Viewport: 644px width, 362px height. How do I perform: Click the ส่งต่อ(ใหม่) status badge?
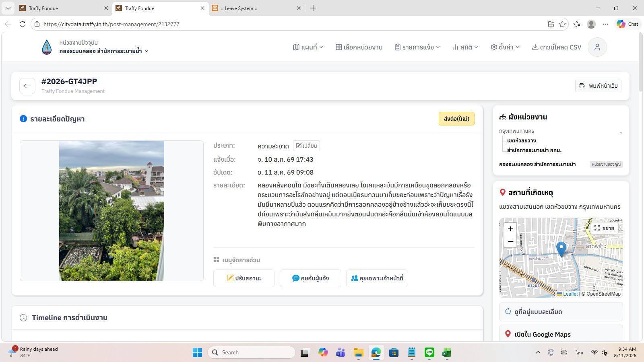click(x=456, y=119)
